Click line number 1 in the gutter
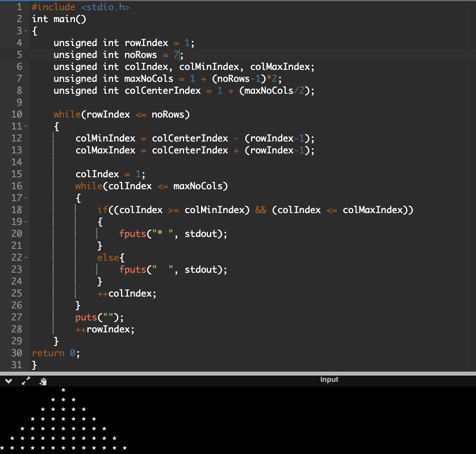476x454 pixels. tap(19, 7)
